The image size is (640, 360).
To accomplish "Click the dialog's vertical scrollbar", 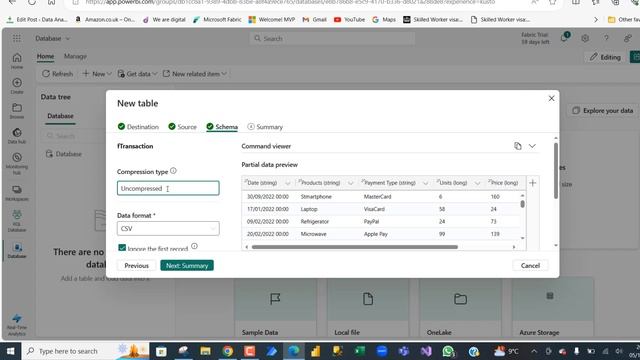I will pos(556,171).
